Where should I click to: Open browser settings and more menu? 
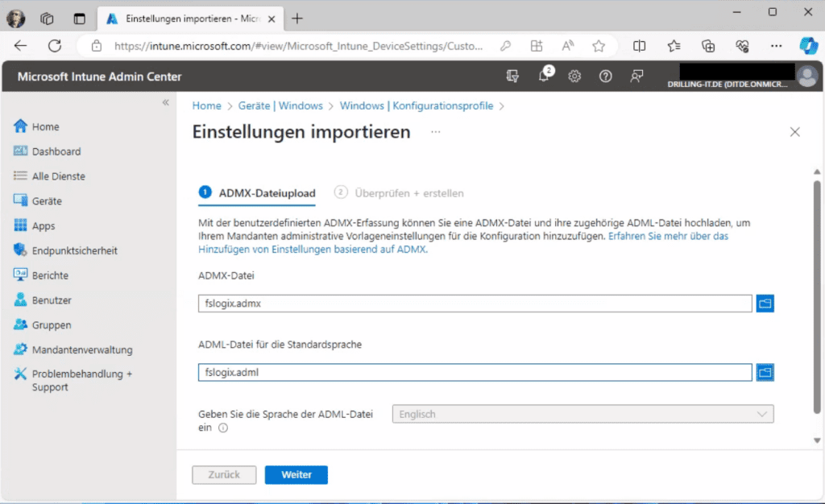point(776,46)
